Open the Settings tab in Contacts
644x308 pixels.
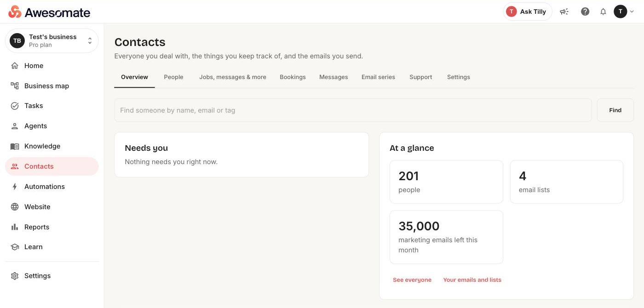(459, 77)
